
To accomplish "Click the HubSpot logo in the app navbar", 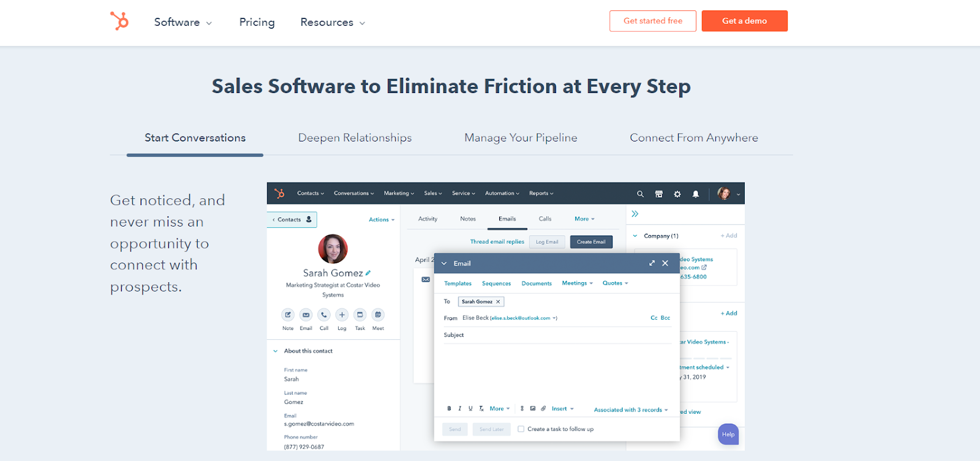I will pos(279,193).
